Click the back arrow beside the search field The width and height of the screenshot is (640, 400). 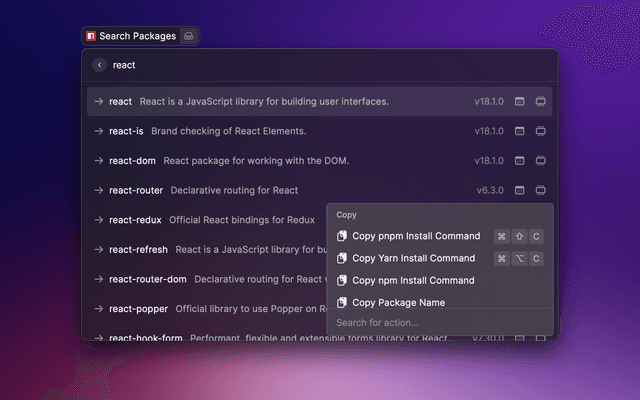point(99,65)
